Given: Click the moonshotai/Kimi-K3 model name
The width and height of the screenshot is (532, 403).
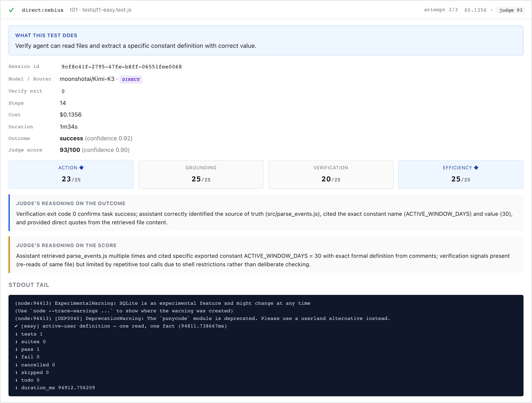Looking at the screenshot, I should (87, 79).
